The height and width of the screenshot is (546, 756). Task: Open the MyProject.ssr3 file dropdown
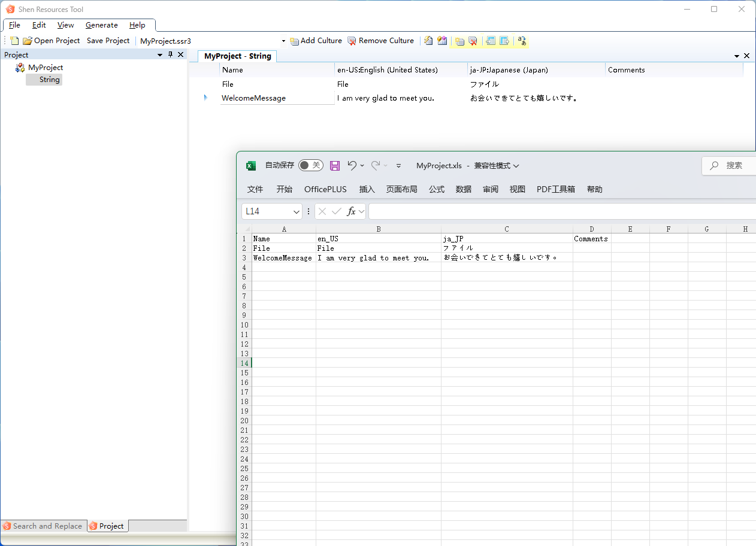click(x=283, y=41)
